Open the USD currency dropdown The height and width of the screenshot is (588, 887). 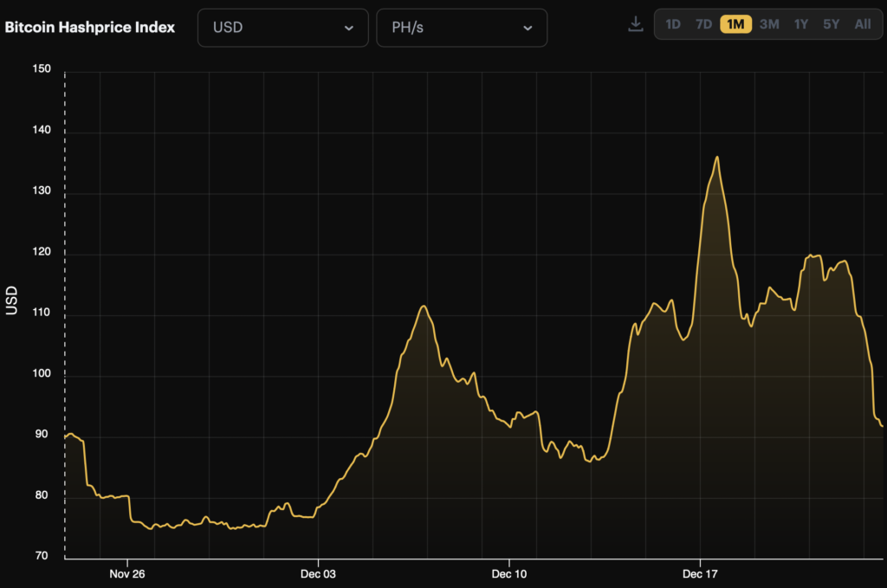pos(282,28)
